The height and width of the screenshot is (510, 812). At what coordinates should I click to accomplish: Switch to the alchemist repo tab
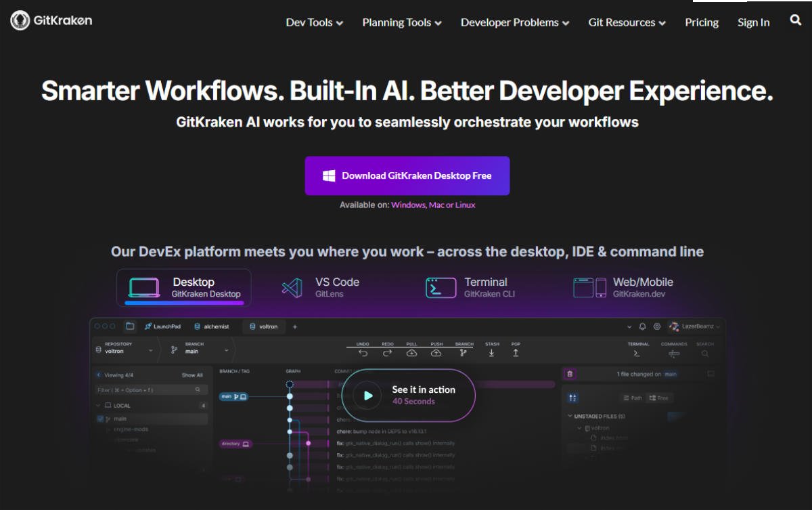pyautogui.click(x=211, y=326)
